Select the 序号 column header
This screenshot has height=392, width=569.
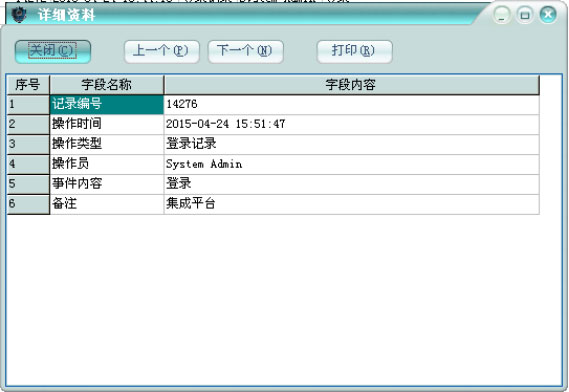coord(28,85)
